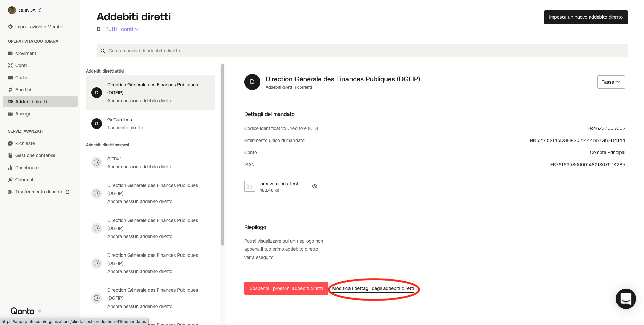
Task: Navigate to Carte
Action: [21, 78]
